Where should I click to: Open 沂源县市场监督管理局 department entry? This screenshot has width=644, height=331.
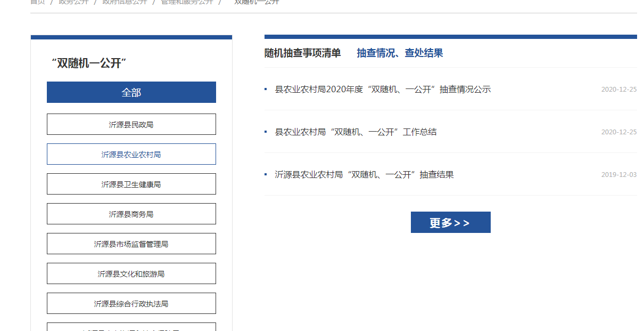tap(131, 244)
